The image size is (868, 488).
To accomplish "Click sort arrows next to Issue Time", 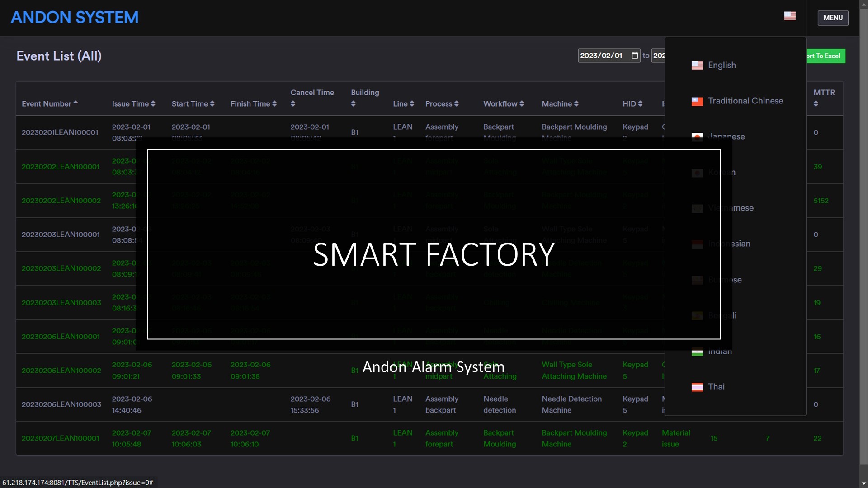I will point(153,104).
